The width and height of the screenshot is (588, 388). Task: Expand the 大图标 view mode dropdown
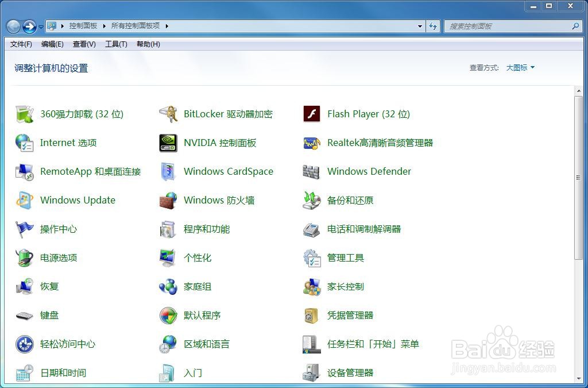coord(520,68)
